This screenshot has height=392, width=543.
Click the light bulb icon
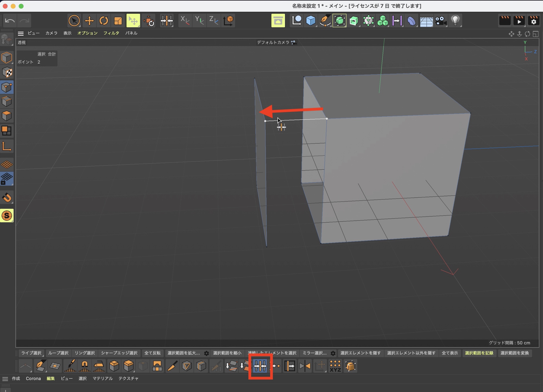455,21
